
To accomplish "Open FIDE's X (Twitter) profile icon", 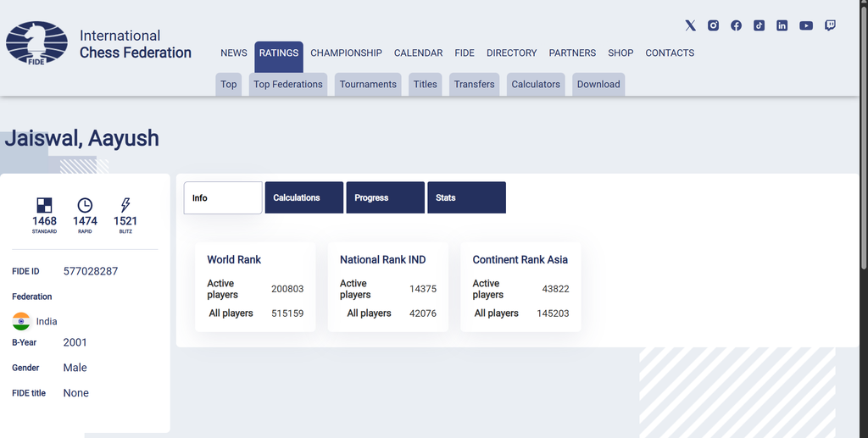I will pyautogui.click(x=690, y=25).
